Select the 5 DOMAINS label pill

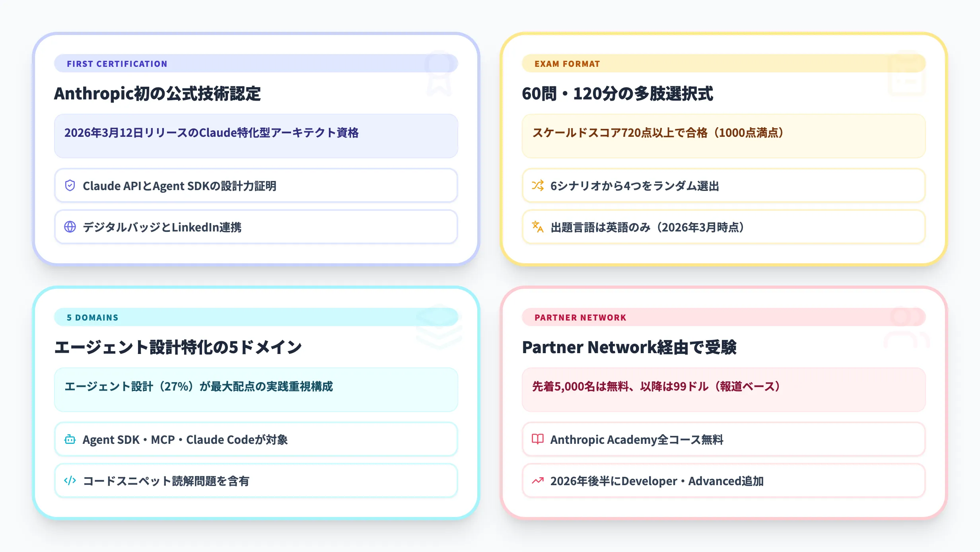point(256,317)
